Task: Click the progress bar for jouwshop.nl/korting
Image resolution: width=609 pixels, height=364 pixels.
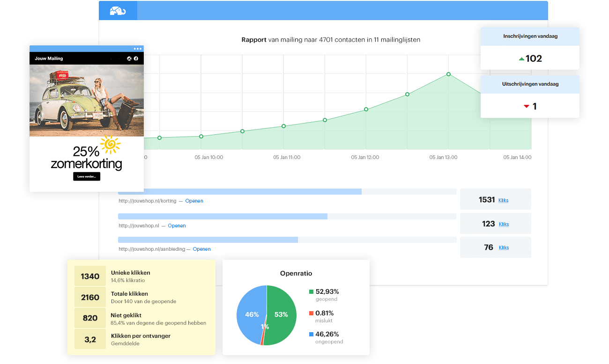Action: (287, 192)
